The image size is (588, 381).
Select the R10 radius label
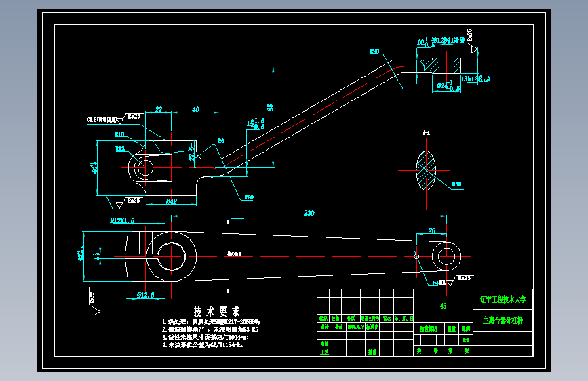tap(119, 134)
